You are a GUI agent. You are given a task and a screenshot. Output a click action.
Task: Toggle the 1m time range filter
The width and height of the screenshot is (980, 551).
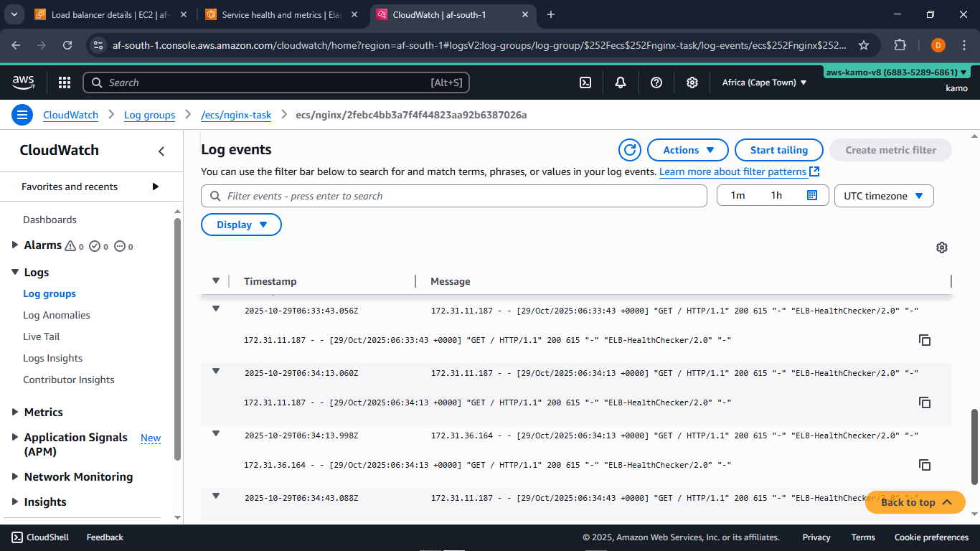[x=736, y=195]
